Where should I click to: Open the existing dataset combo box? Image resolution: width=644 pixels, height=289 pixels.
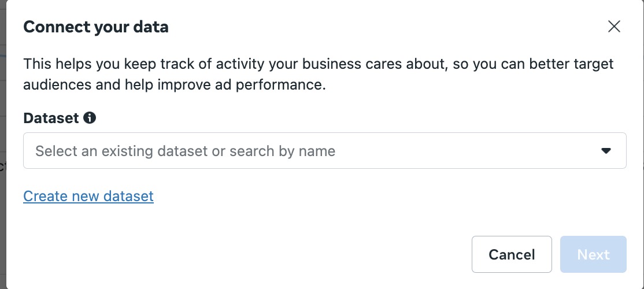[324, 151]
